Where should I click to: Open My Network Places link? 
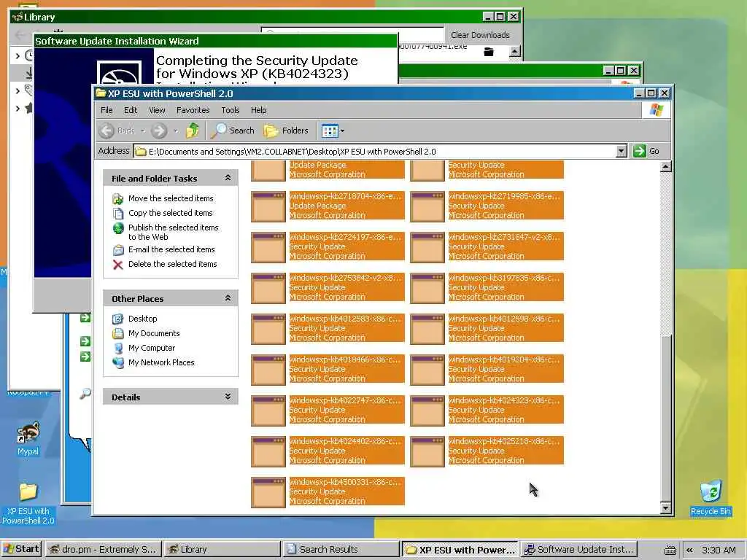(161, 362)
